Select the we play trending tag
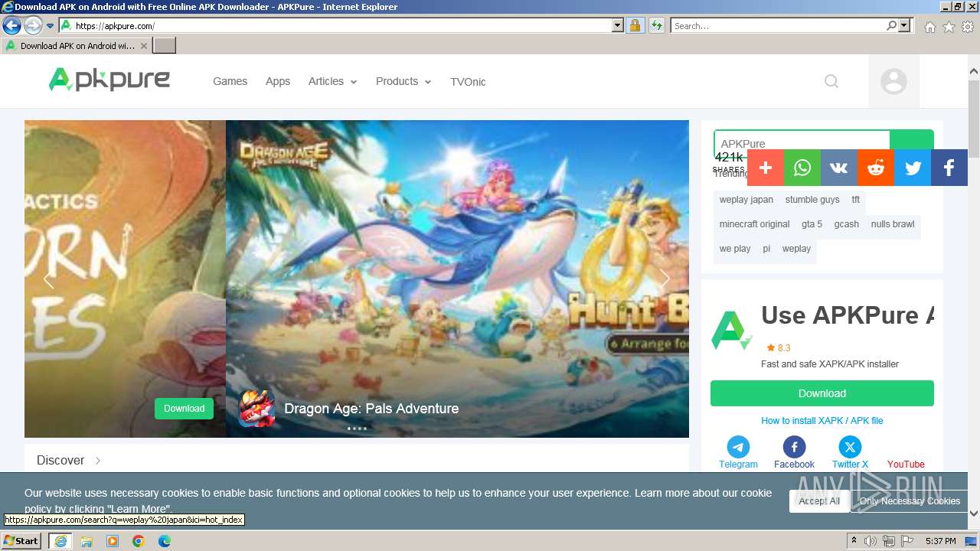Image resolution: width=980 pixels, height=551 pixels. point(735,249)
